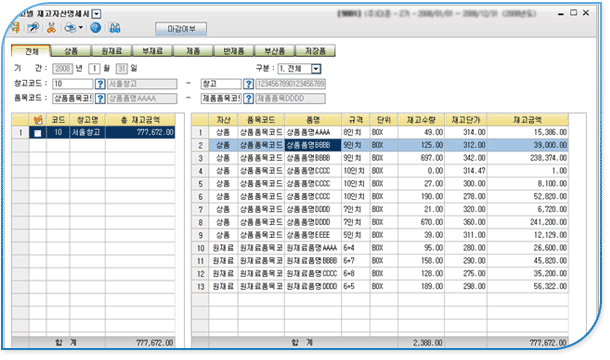Switch to the 제품 tab
This screenshot has width=610, height=360.
coord(193,51)
